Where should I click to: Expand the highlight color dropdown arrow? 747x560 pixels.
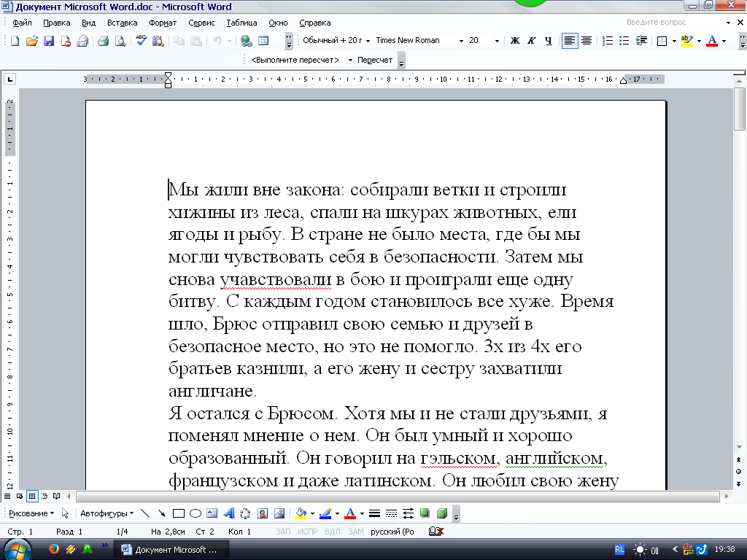point(699,41)
